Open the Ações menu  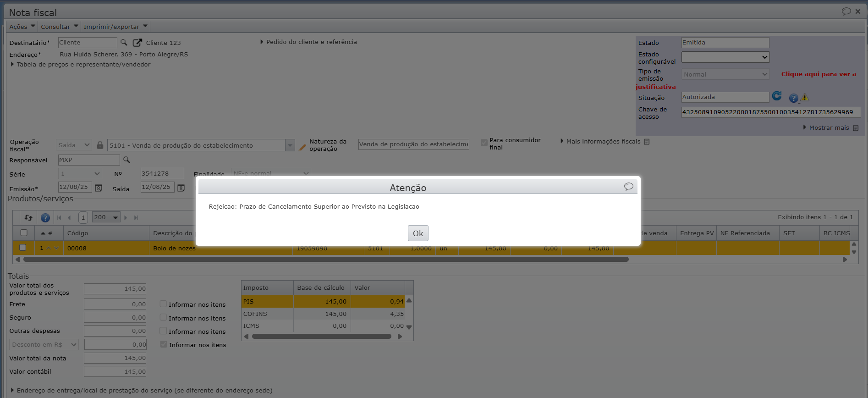[22, 27]
